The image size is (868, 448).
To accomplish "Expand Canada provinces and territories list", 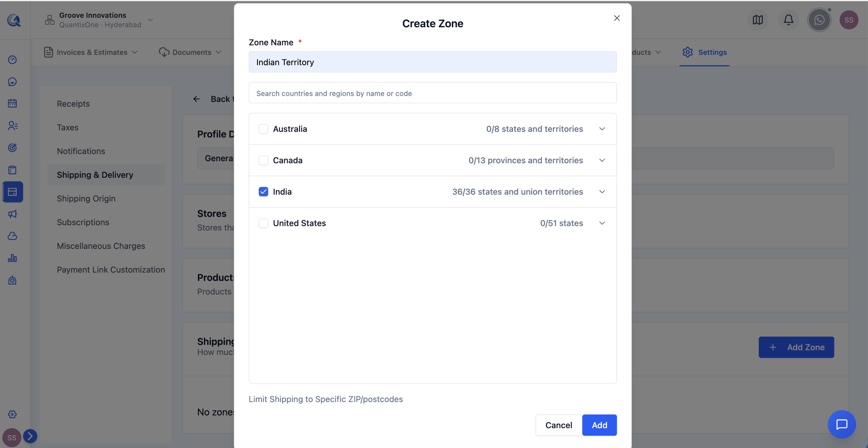I will coord(602,160).
